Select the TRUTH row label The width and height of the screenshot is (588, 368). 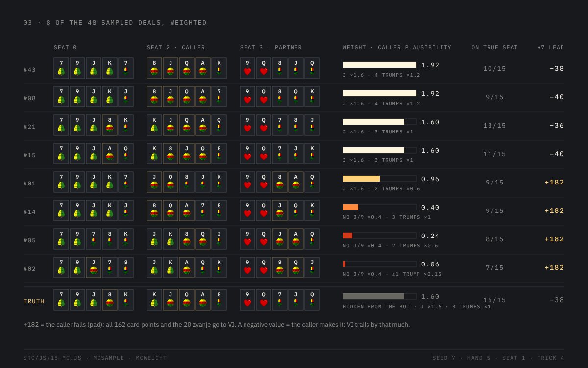tap(34, 301)
